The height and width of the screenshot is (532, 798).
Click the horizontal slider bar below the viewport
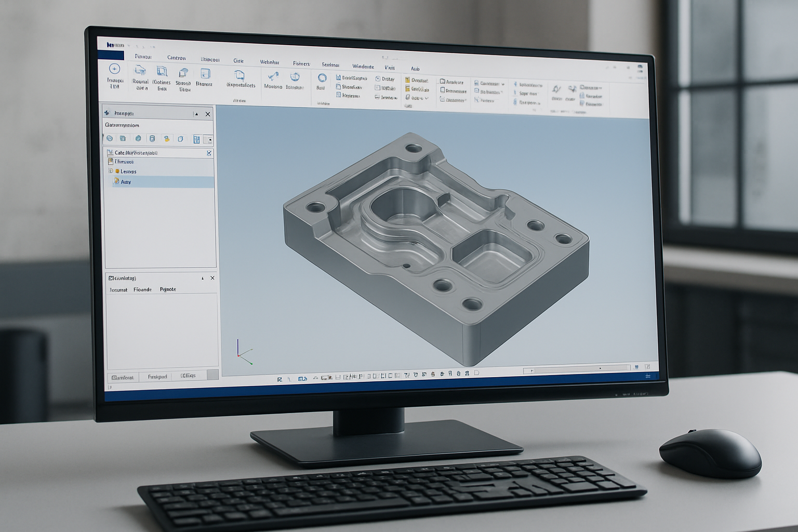click(576, 369)
